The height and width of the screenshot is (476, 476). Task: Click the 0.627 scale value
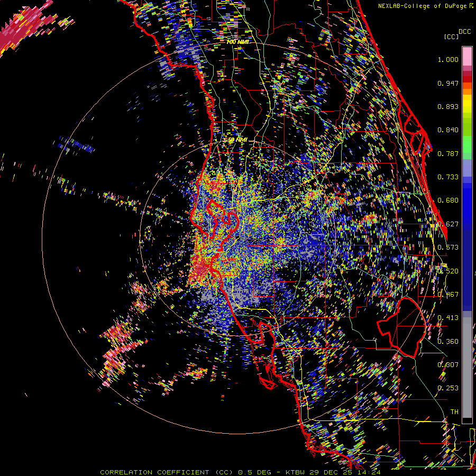[448, 224]
